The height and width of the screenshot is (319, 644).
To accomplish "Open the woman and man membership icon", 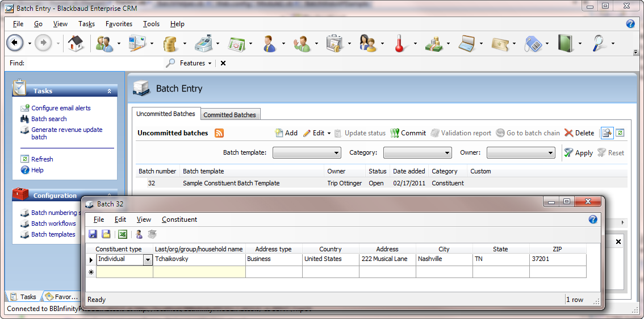I will click(368, 43).
